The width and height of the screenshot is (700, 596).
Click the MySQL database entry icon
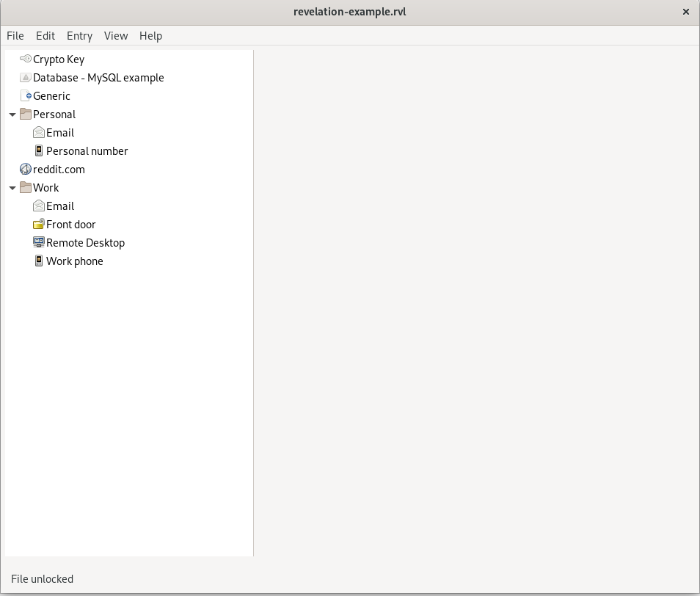26,77
